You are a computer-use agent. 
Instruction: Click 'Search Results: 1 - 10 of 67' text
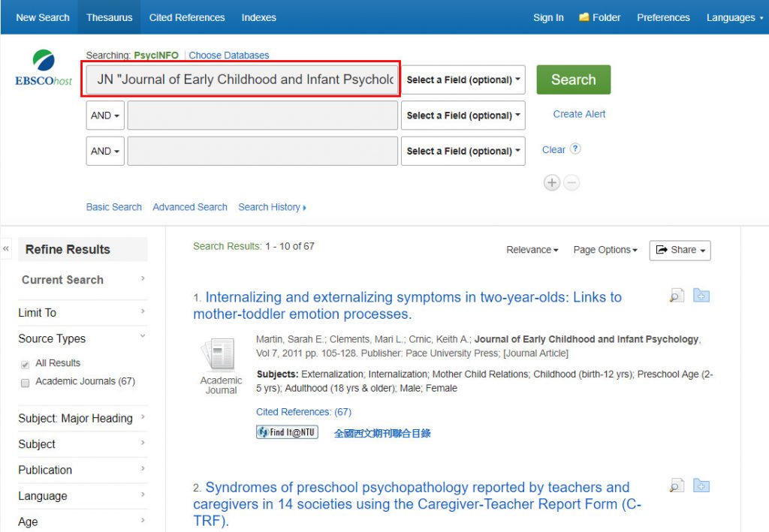click(254, 246)
